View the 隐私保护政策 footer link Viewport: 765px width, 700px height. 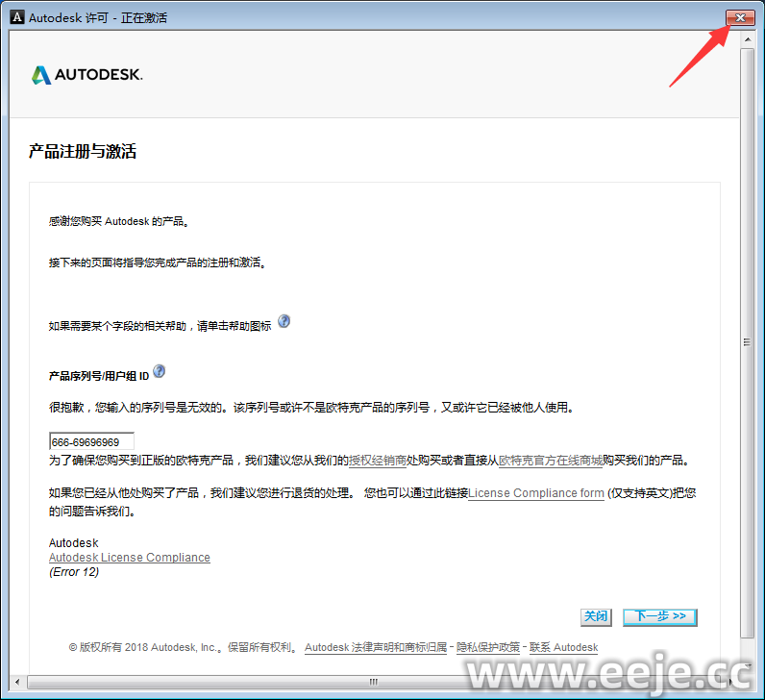487,648
